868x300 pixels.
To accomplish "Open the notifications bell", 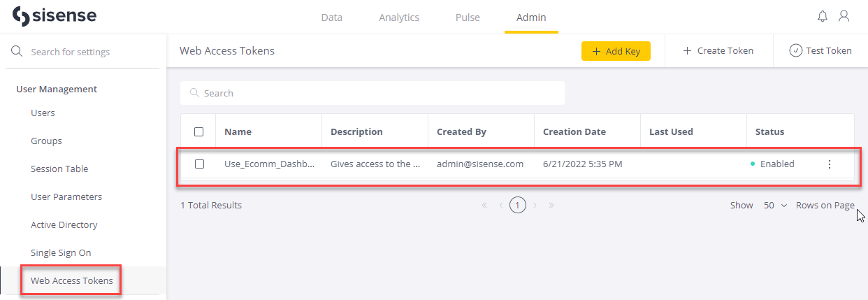I will pos(823,16).
